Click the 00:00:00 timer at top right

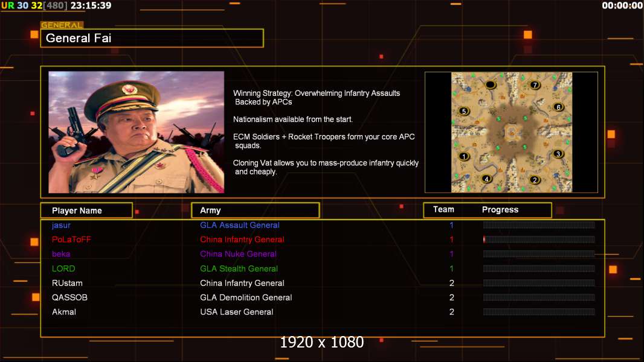(x=622, y=5)
